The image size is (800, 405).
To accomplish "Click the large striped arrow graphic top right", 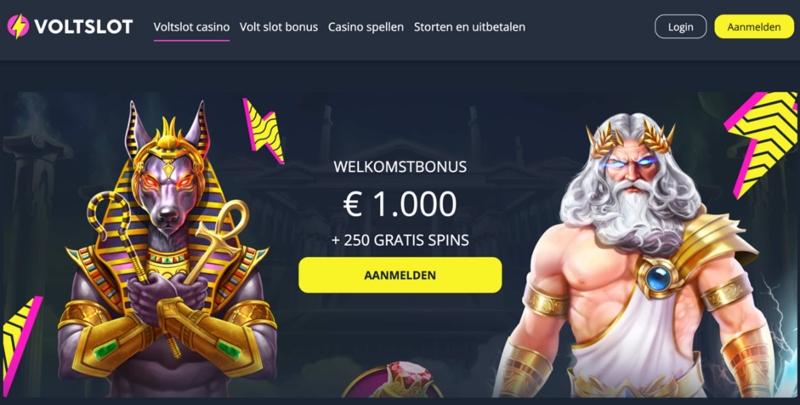I will coord(761,143).
